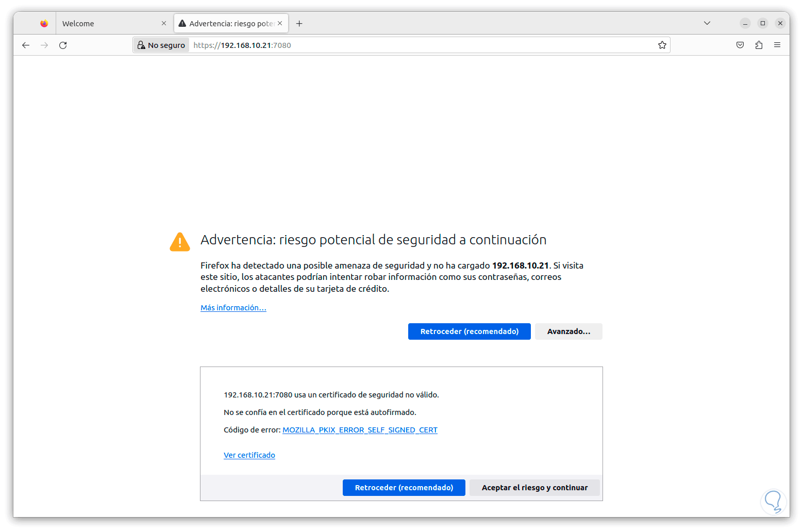Toggle the Avanzado... details section

click(x=568, y=331)
